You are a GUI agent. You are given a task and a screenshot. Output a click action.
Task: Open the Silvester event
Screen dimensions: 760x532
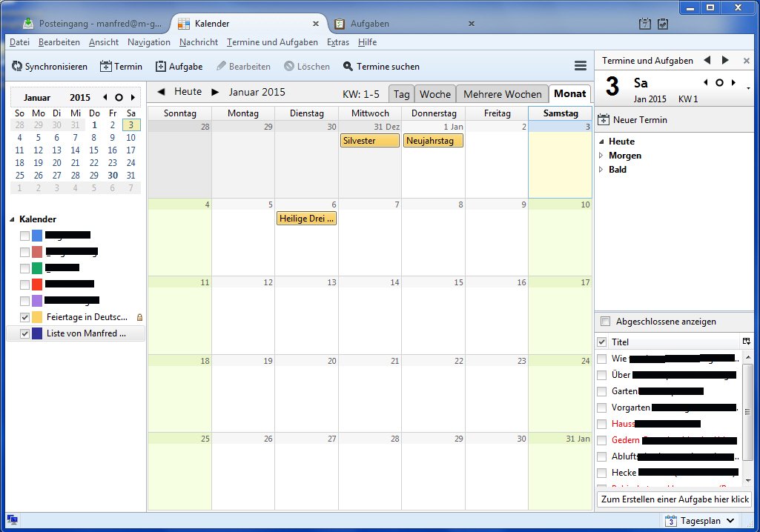tap(370, 141)
